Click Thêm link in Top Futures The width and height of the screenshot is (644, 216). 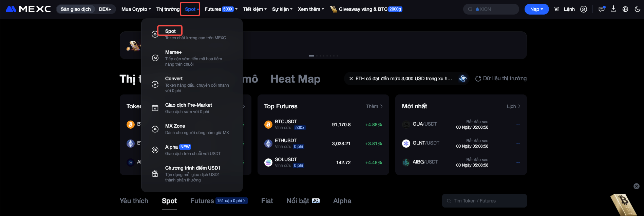click(x=374, y=106)
